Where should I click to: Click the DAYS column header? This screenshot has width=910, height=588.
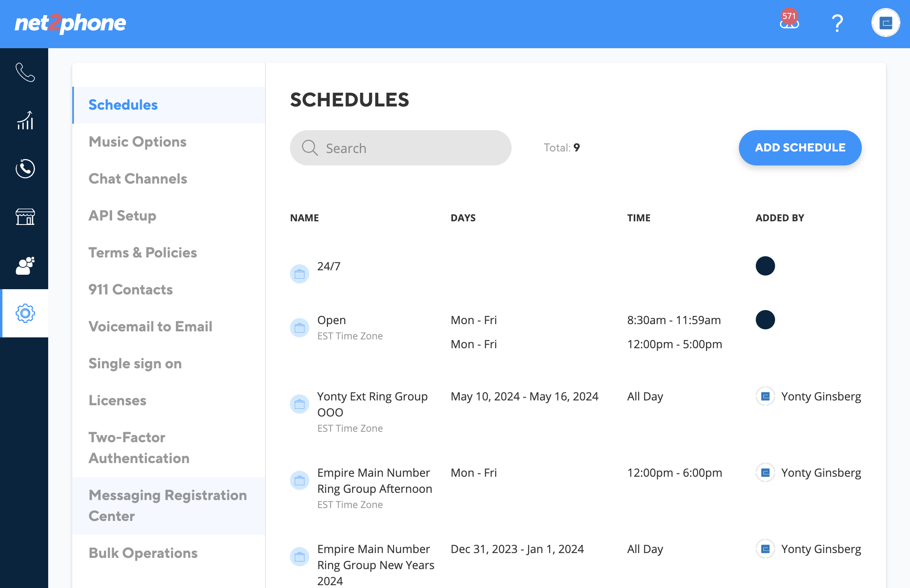tap(463, 218)
